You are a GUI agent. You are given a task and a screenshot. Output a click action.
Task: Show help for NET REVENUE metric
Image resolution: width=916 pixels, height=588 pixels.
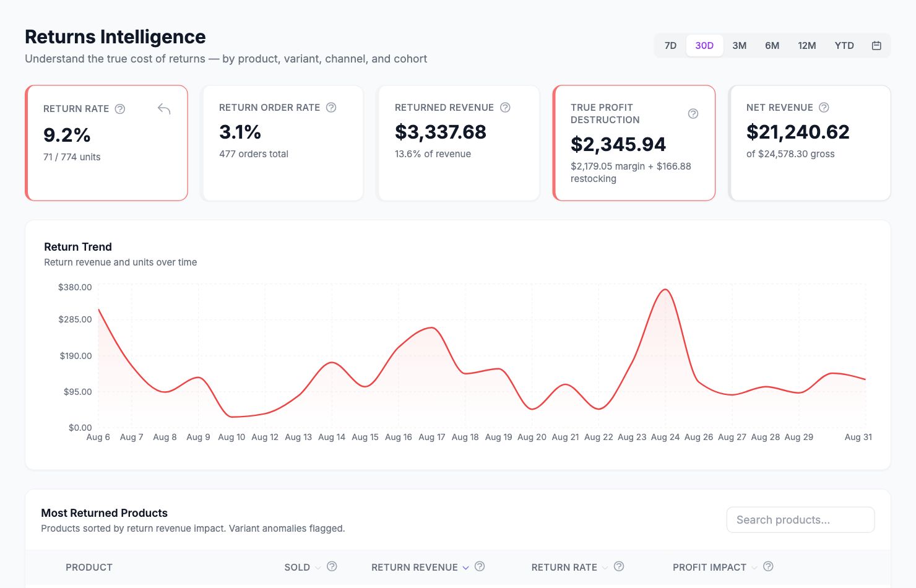tap(824, 107)
